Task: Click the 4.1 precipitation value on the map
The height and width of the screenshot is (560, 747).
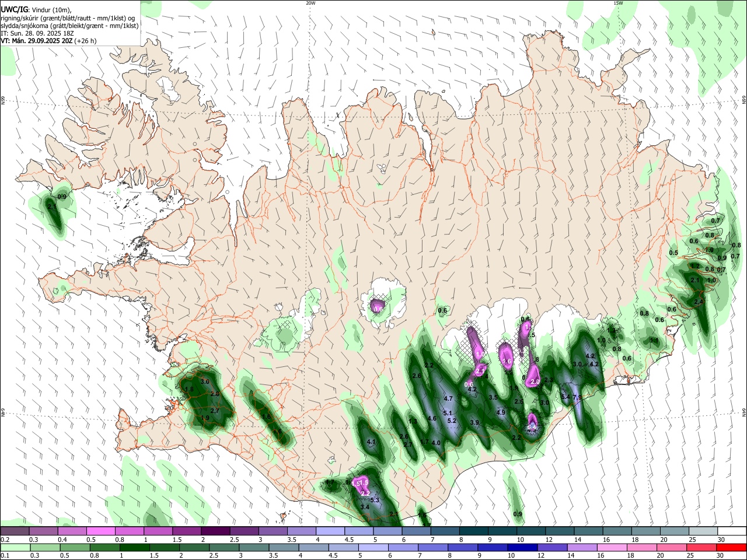Action: tap(371, 442)
